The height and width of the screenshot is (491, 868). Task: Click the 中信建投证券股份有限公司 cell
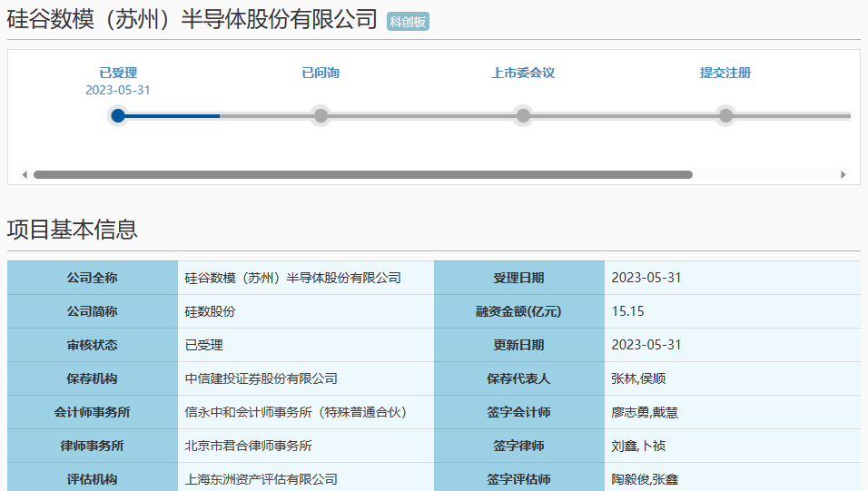(x=306, y=378)
